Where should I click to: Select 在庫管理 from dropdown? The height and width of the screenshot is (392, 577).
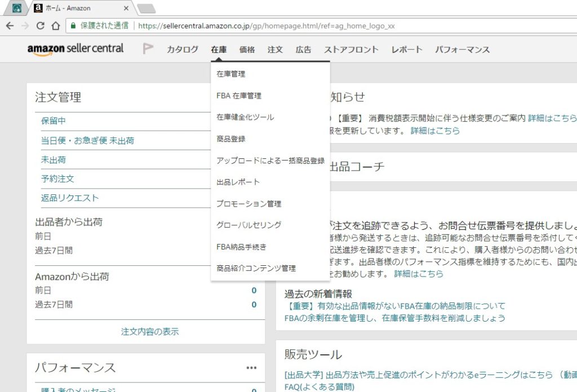pyautogui.click(x=230, y=74)
